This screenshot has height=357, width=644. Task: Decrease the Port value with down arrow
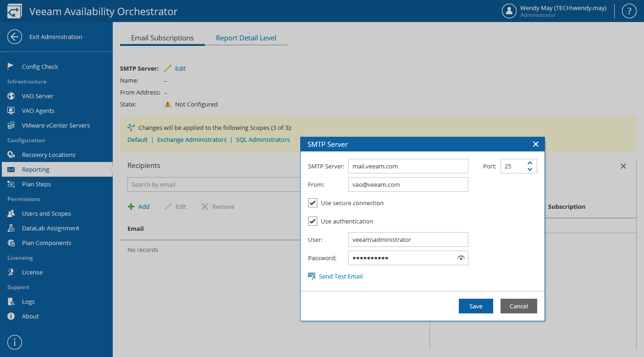point(530,169)
